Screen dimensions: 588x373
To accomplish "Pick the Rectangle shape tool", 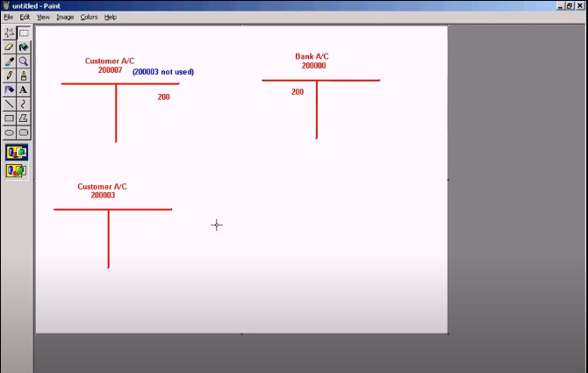I will point(10,118).
